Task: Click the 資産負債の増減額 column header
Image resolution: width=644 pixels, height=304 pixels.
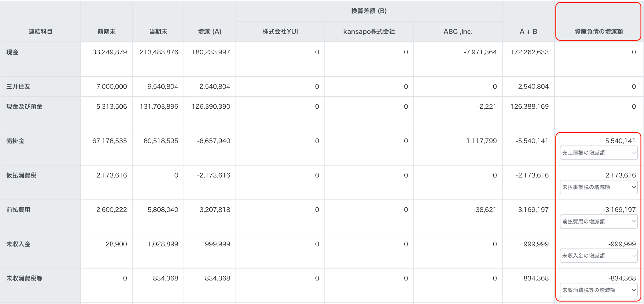Action: [x=598, y=31]
